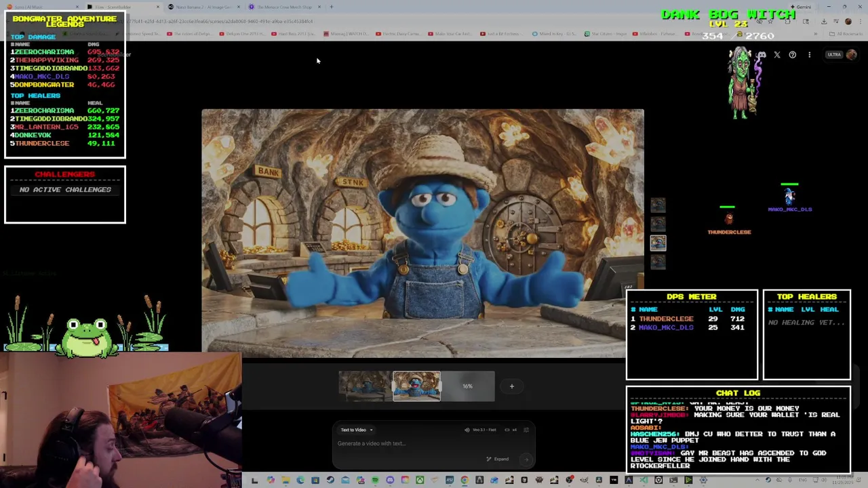
Task: Open Chrome three-dot menu
Action: (861, 21)
